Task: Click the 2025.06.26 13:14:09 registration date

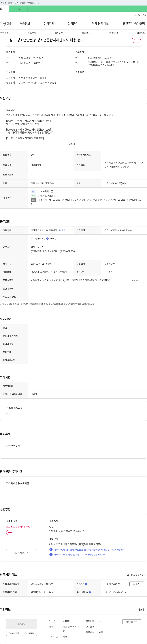Action: 42,584
